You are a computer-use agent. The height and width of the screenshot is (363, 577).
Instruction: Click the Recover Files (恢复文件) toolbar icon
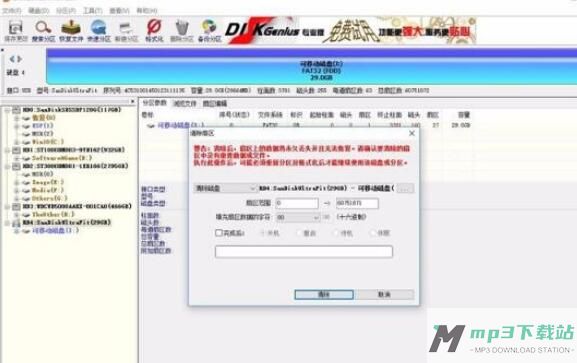71,27
